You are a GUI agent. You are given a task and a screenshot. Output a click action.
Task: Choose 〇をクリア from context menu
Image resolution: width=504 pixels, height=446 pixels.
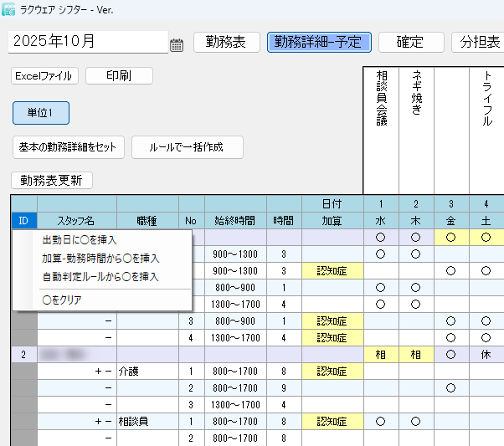coord(62,300)
